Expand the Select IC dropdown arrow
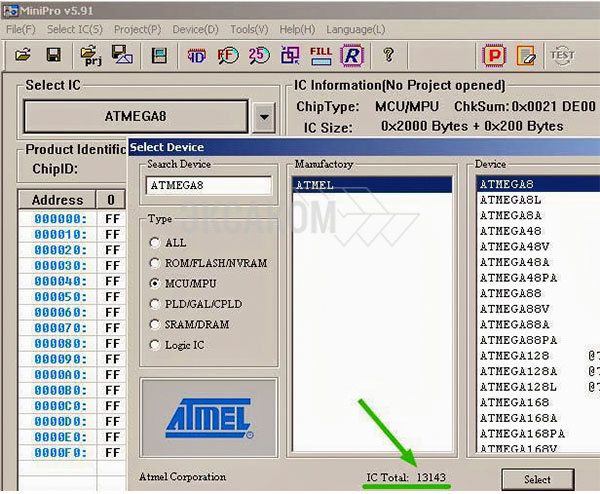This screenshot has width=600, height=494. 263,117
